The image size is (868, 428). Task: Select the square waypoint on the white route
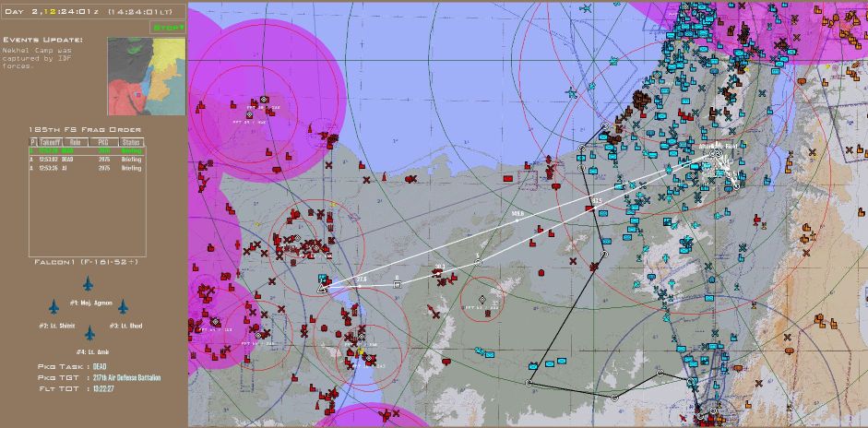pos(397,284)
